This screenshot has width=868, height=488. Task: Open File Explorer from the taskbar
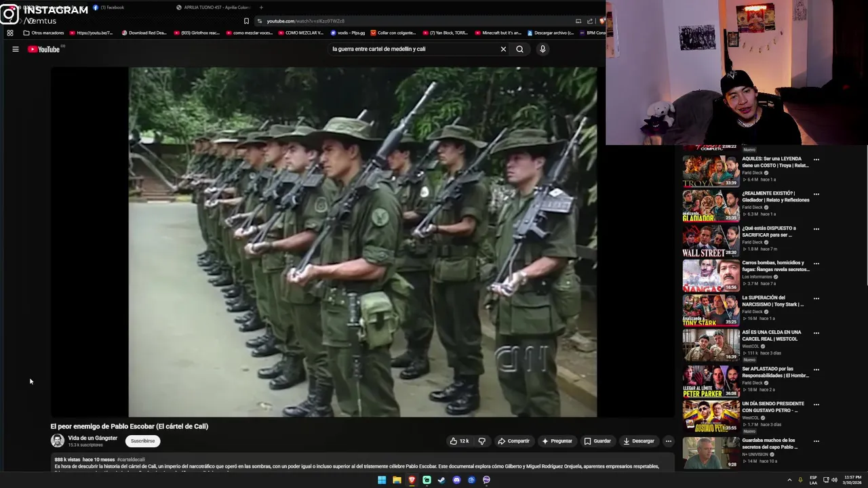397,480
